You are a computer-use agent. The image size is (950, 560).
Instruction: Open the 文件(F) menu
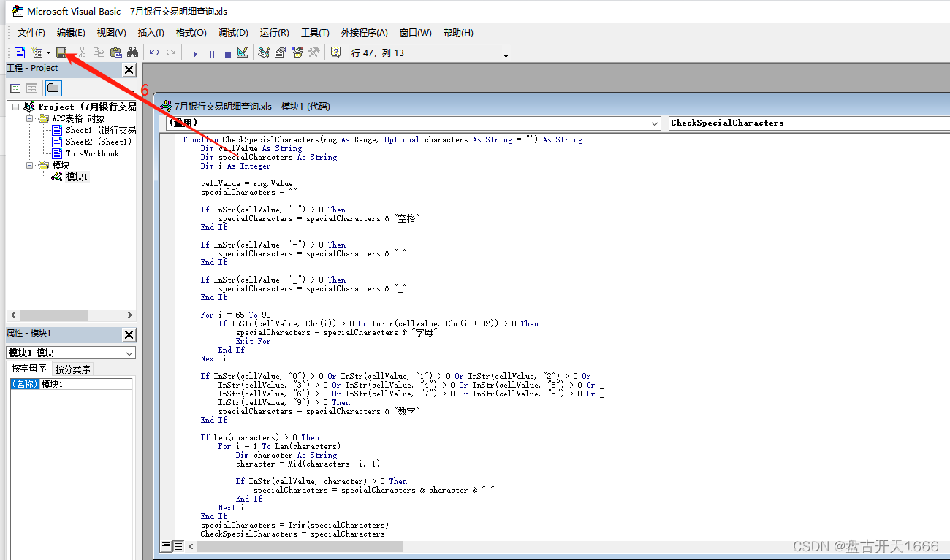click(31, 33)
